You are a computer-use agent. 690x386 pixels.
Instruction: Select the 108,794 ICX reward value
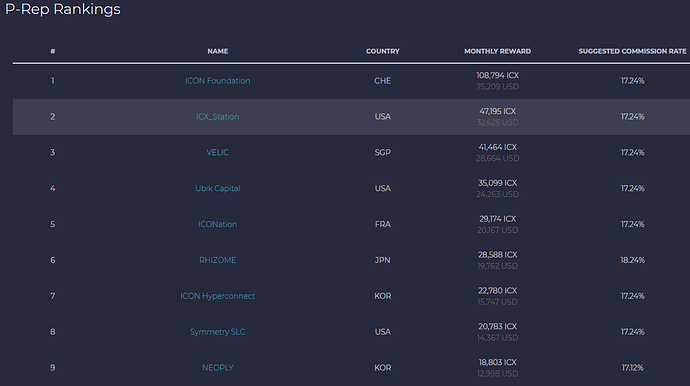497,76
